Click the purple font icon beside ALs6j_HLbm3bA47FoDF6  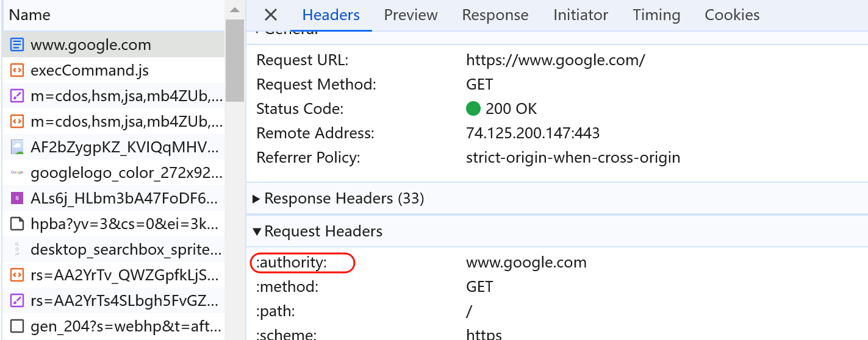17,199
